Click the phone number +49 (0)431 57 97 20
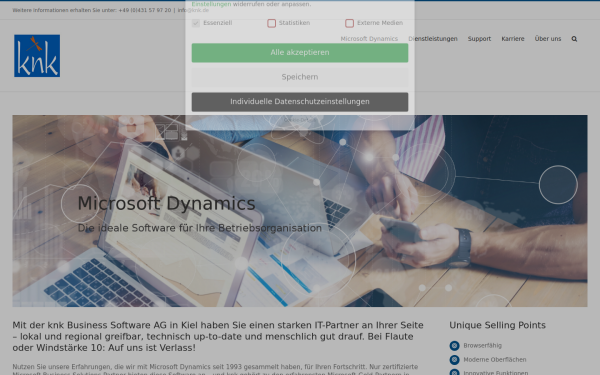The height and width of the screenshot is (375, 600). click(145, 10)
